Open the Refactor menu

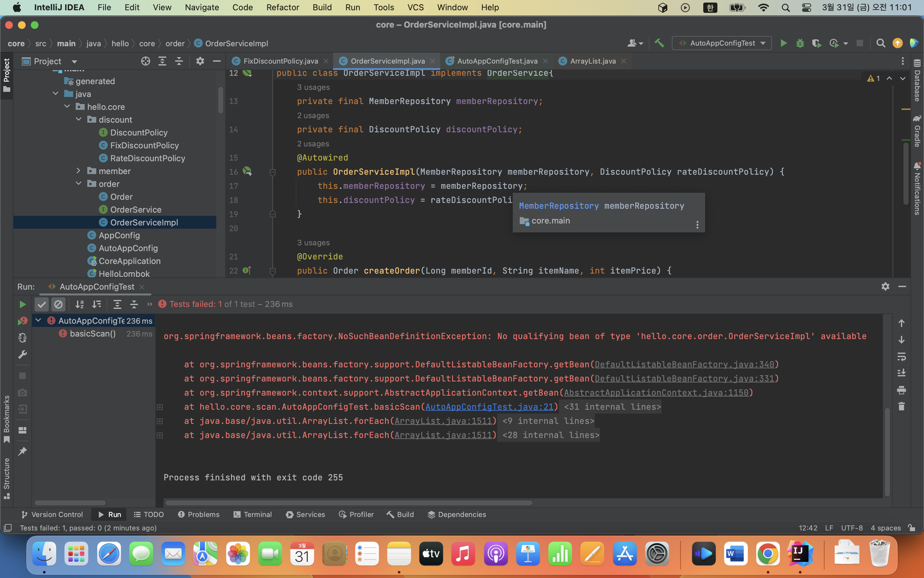[x=283, y=7]
